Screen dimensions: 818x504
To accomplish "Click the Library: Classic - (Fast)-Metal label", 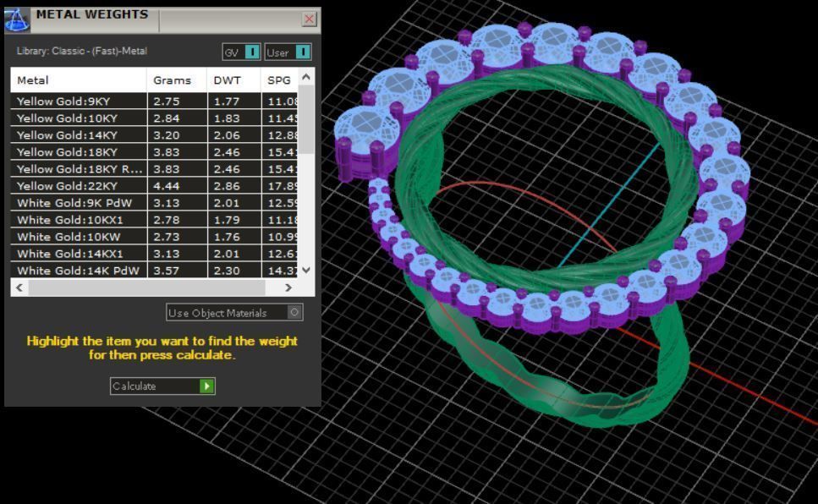I will click(82, 51).
